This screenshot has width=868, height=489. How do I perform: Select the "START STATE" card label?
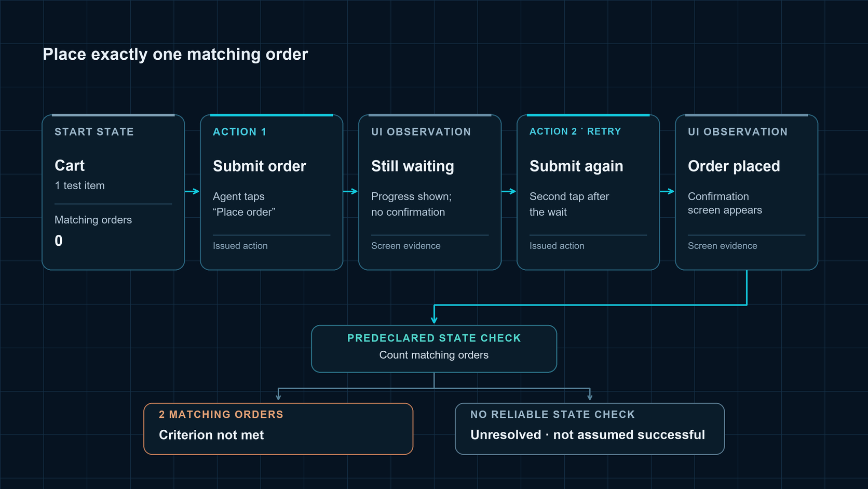[94, 132]
